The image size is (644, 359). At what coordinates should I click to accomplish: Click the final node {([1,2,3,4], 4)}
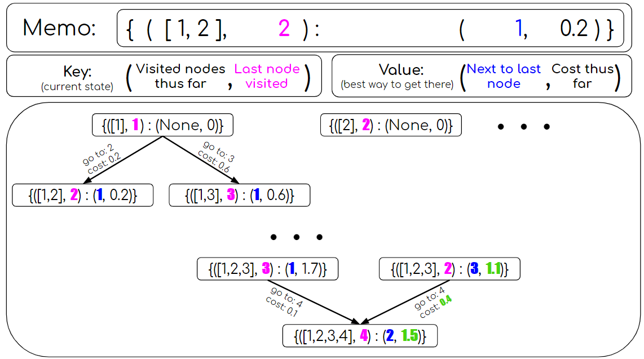coord(360,335)
